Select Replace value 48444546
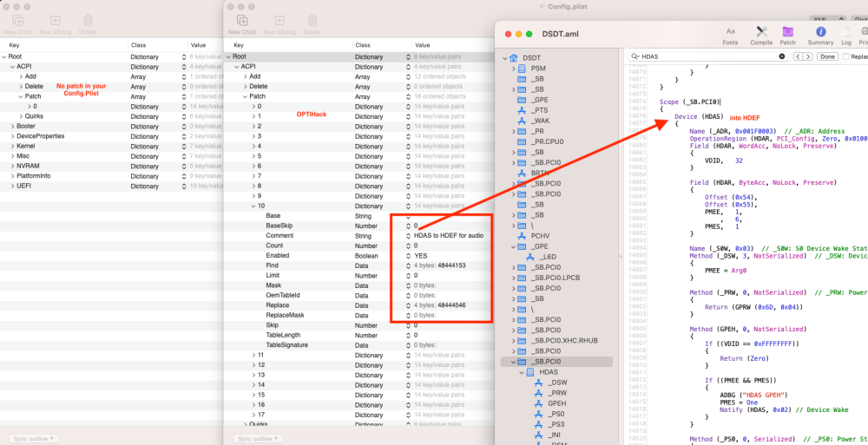Image resolution: width=868 pixels, height=445 pixels. click(x=451, y=305)
